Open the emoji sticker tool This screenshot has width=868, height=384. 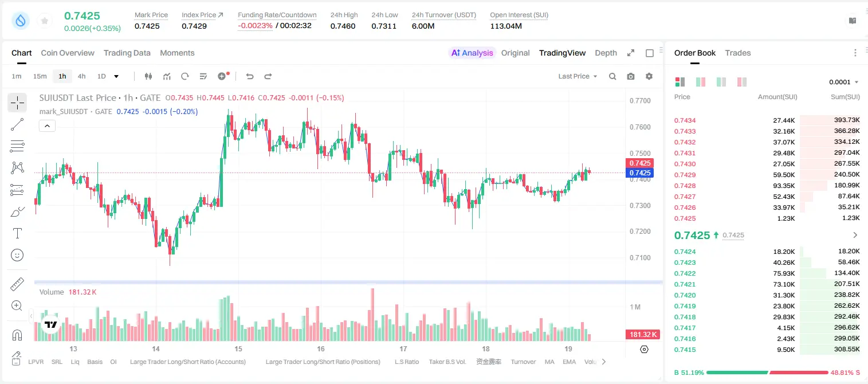(17, 255)
